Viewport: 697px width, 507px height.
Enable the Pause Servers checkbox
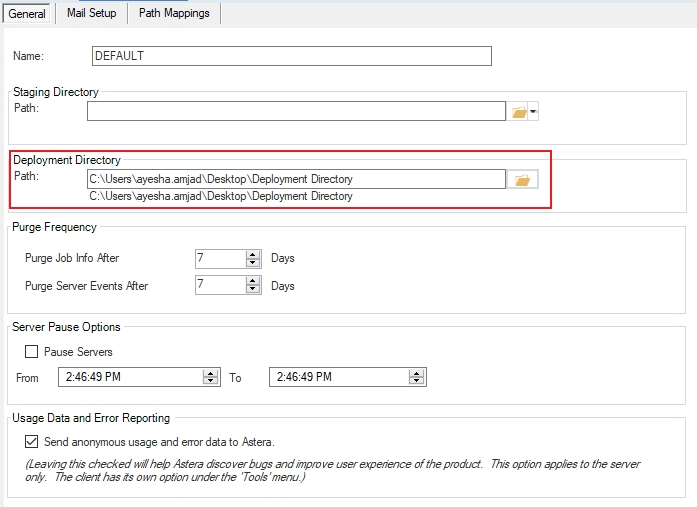pos(32,352)
